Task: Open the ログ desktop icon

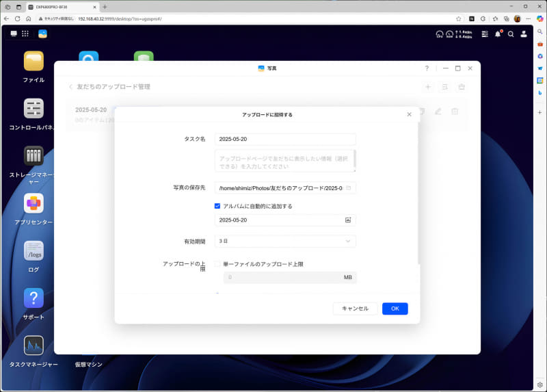Action: tap(34, 250)
